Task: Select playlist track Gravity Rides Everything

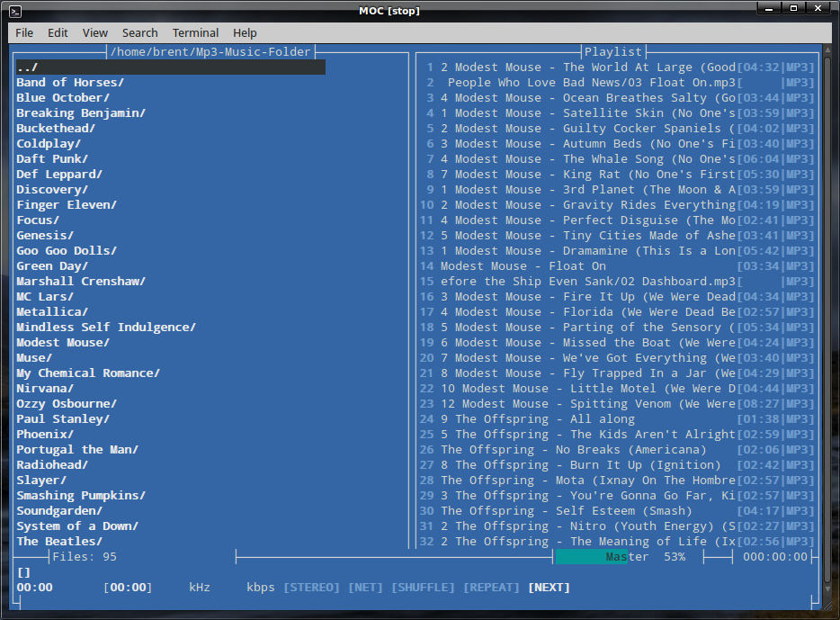Action: pyautogui.click(x=617, y=204)
